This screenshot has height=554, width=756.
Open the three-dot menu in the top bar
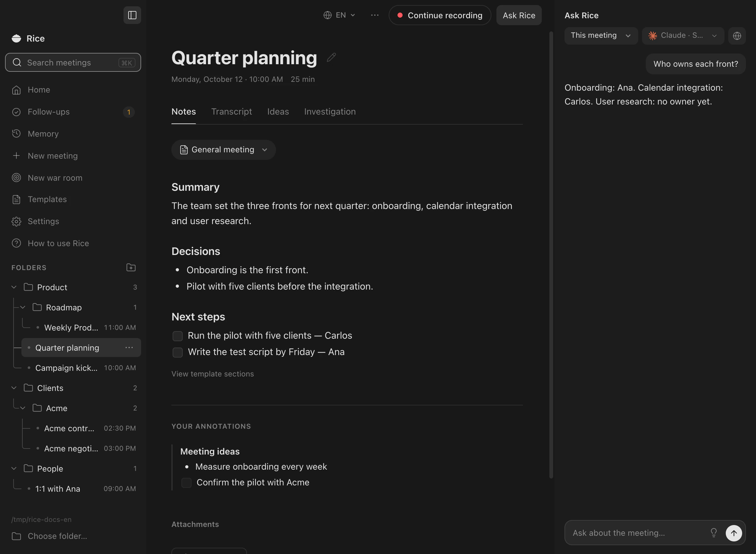pos(375,15)
